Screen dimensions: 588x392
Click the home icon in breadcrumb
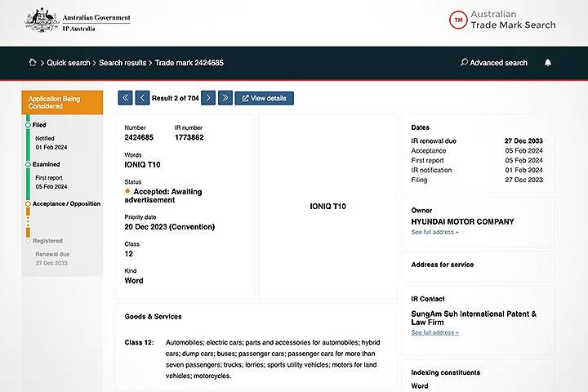coord(33,63)
